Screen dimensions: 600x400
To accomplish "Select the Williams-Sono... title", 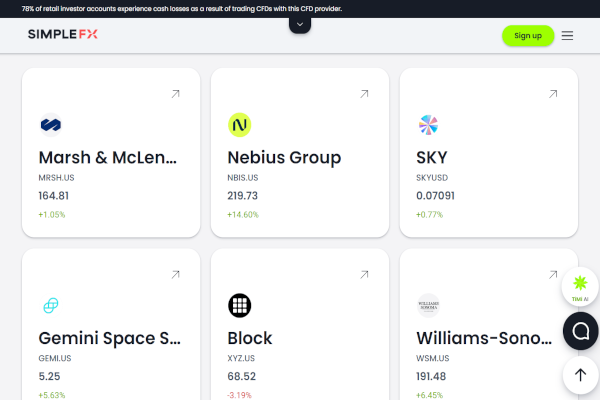I will (x=484, y=338).
